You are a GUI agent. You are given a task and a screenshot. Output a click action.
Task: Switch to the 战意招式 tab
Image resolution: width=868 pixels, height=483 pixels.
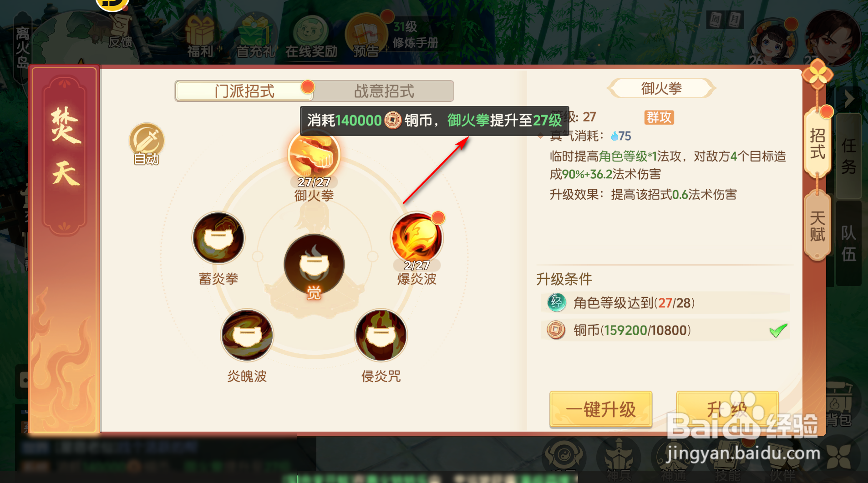coord(384,91)
